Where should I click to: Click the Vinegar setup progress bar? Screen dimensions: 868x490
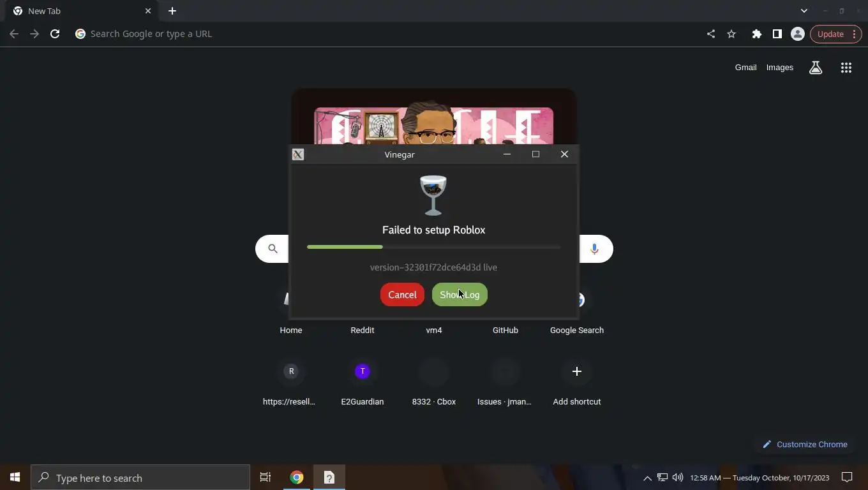click(433, 247)
